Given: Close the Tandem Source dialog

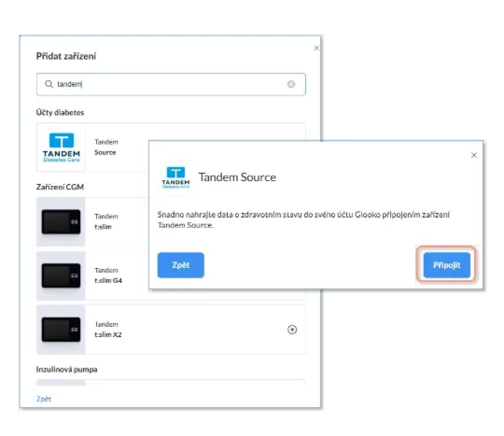Looking at the screenshot, I should (474, 155).
